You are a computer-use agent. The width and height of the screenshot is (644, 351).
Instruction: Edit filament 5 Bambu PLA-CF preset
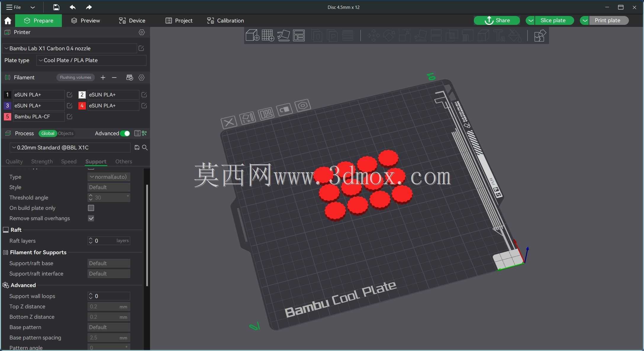point(70,117)
